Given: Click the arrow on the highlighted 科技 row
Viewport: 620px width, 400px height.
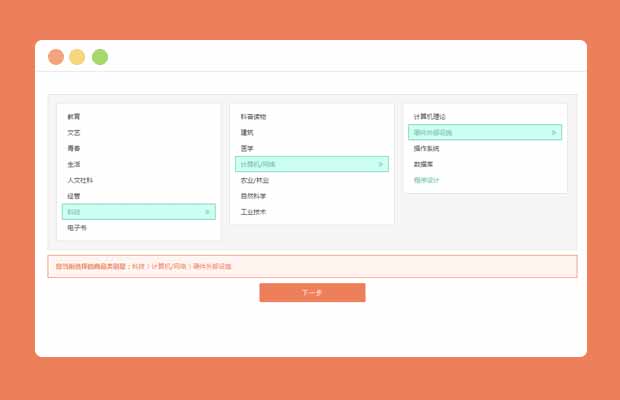Looking at the screenshot, I should (207, 212).
